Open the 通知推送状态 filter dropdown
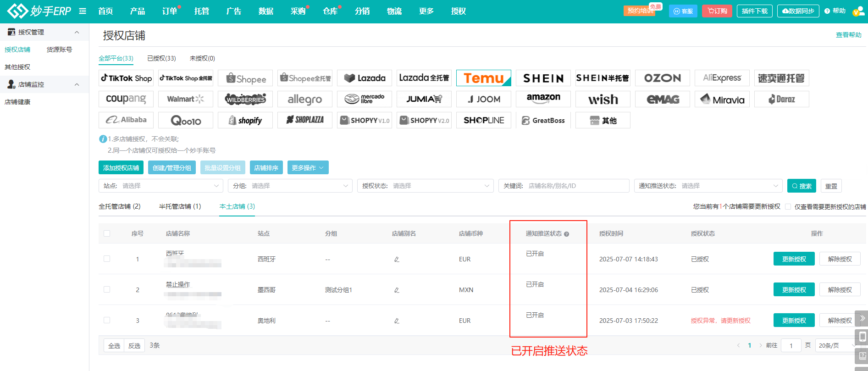The image size is (868, 371). 708,186
